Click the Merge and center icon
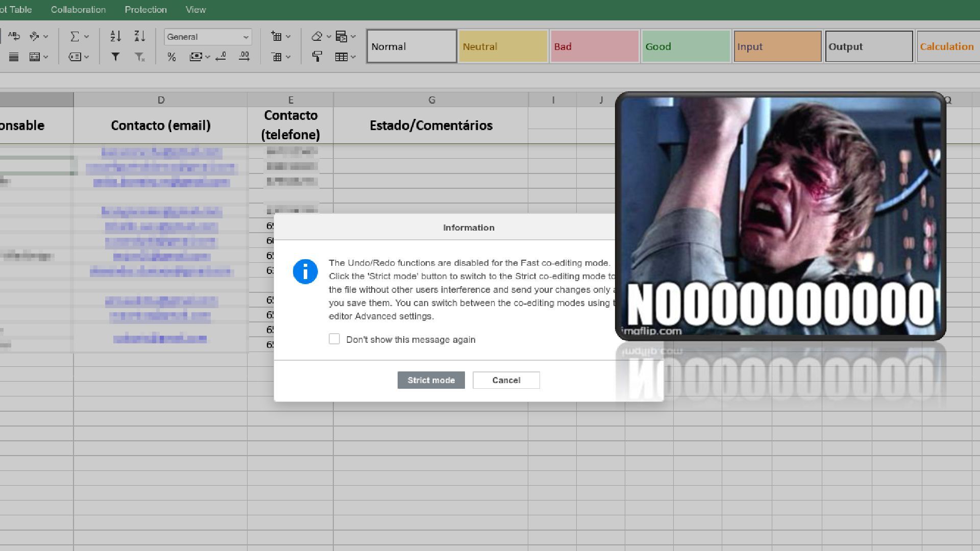This screenshot has height=551, width=980. [34, 57]
